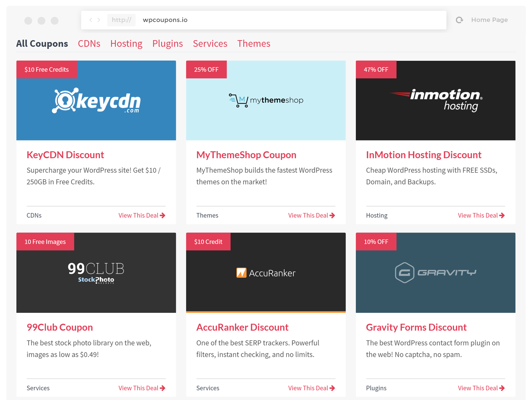532x400 pixels.
Task: Open the Home Page link
Action: (x=489, y=20)
